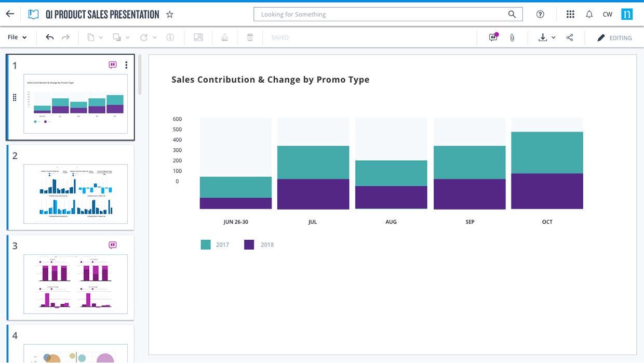644x363 pixels.
Task: Star the Q1 Product Sales Presentation
Action: (170, 15)
